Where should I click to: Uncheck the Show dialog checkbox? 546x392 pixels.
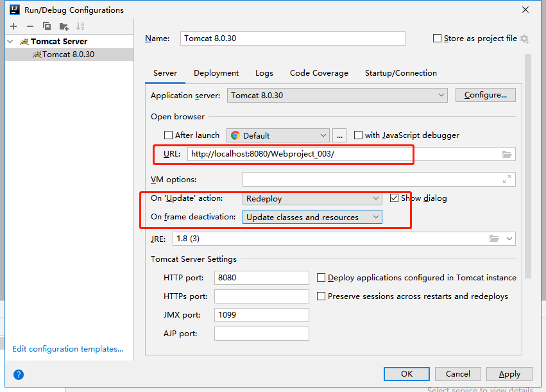point(394,198)
